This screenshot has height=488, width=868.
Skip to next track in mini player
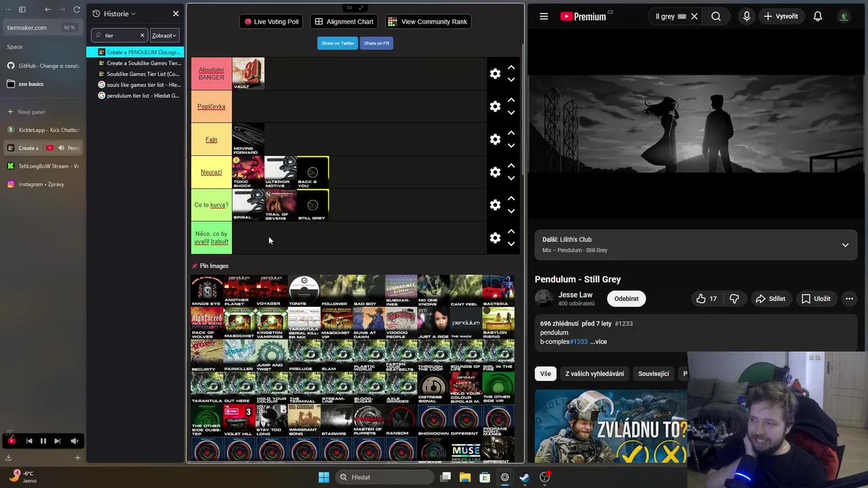coord(58,441)
